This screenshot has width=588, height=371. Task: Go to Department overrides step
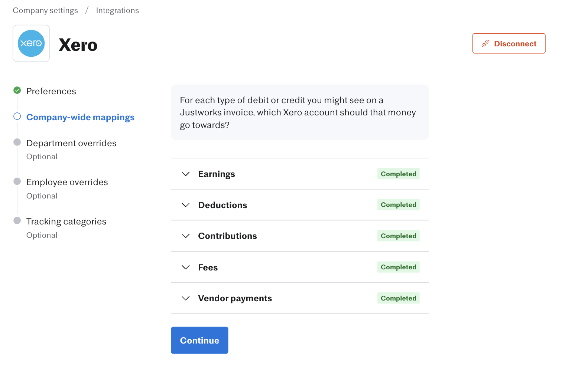pos(71,143)
